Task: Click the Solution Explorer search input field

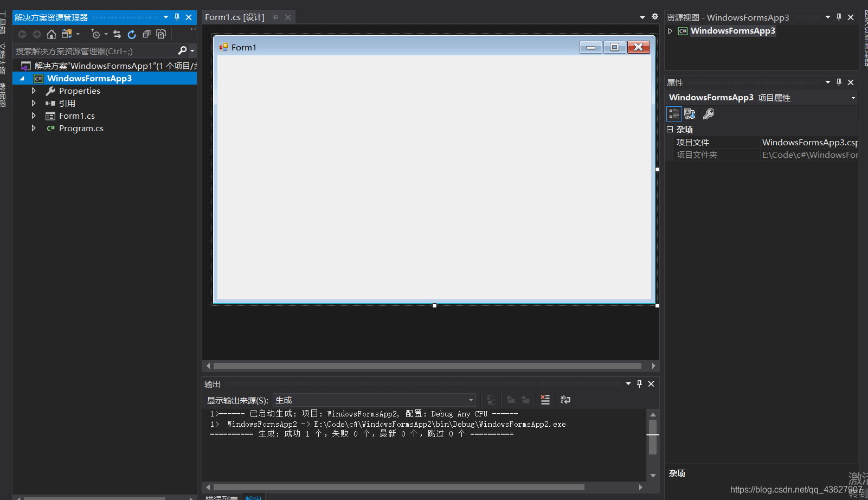Action: click(95, 51)
